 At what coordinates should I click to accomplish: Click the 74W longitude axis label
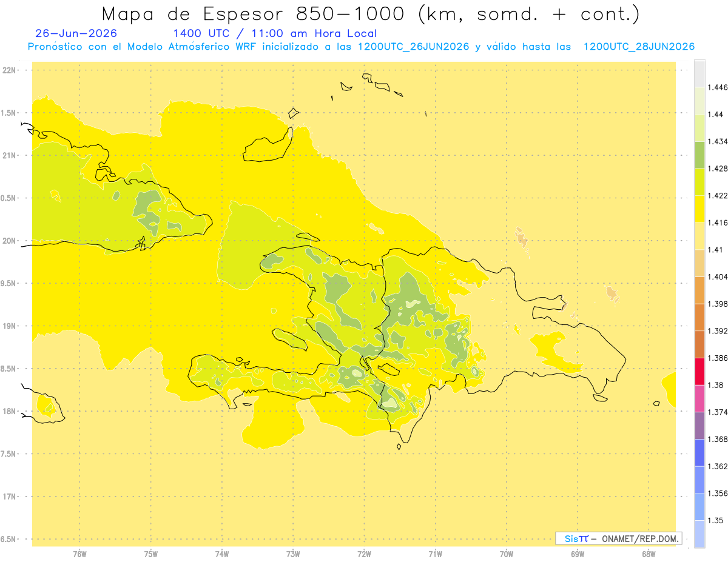pyautogui.click(x=222, y=555)
